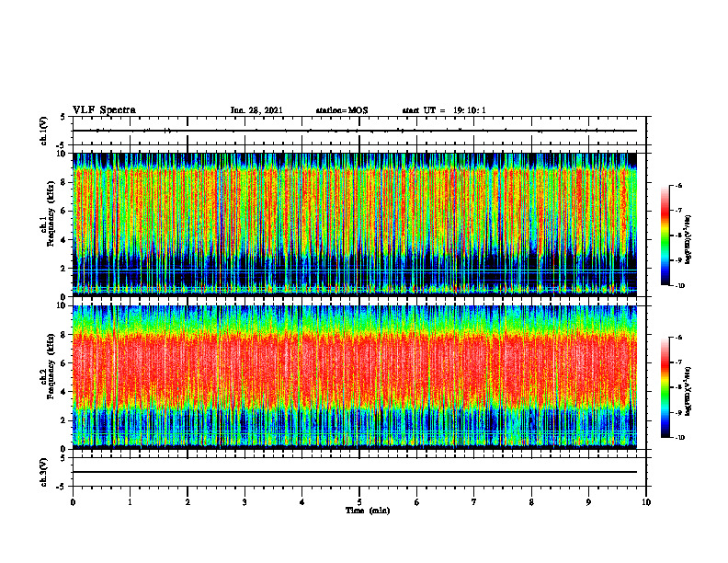Viewport: 728px width, 563px height.
Task: Click the "-6" tick on ch.2 colorbar
Action: (x=679, y=338)
